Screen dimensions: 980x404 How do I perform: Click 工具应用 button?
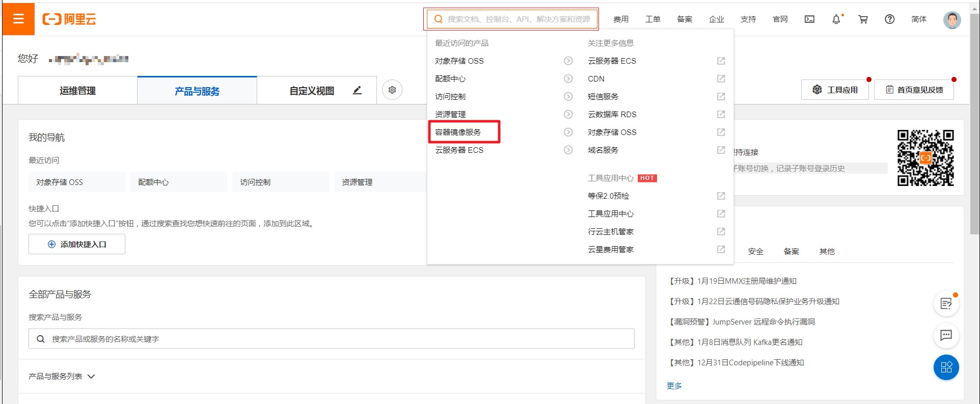(x=835, y=90)
